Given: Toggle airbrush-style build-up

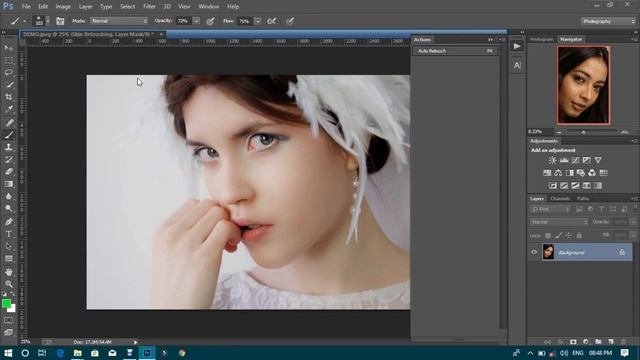Looking at the screenshot, I should tap(271, 21).
